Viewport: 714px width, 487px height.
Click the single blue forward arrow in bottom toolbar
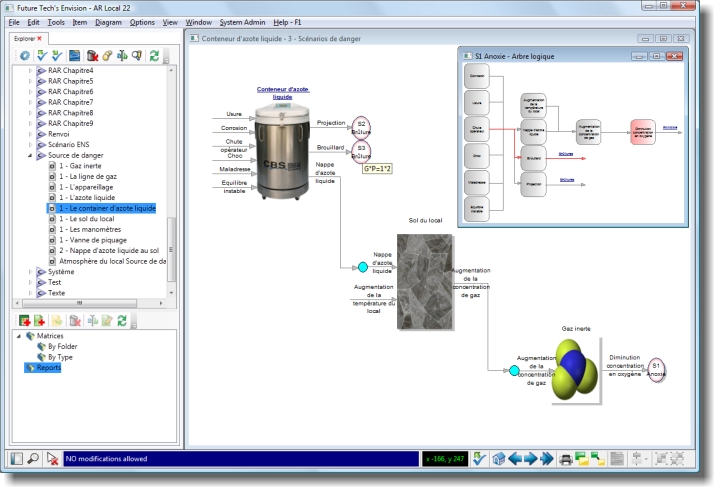(530, 459)
